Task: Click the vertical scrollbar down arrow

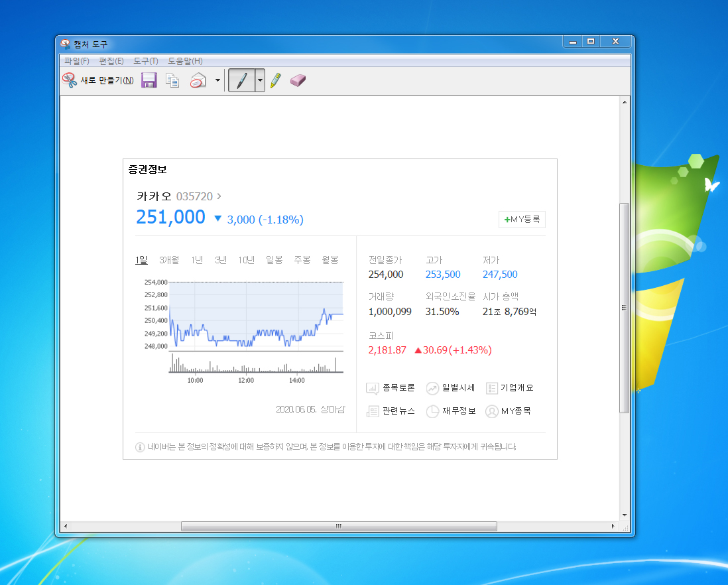Action: [625, 515]
